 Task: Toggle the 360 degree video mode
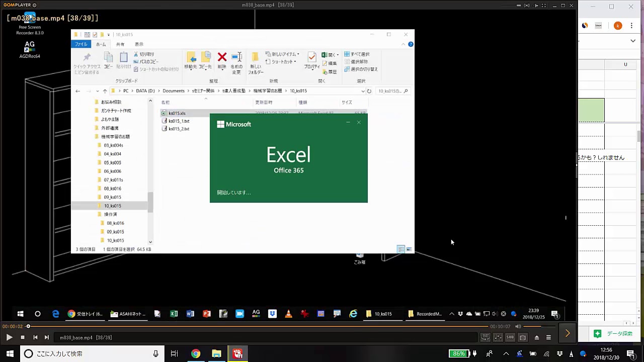click(x=485, y=337)
